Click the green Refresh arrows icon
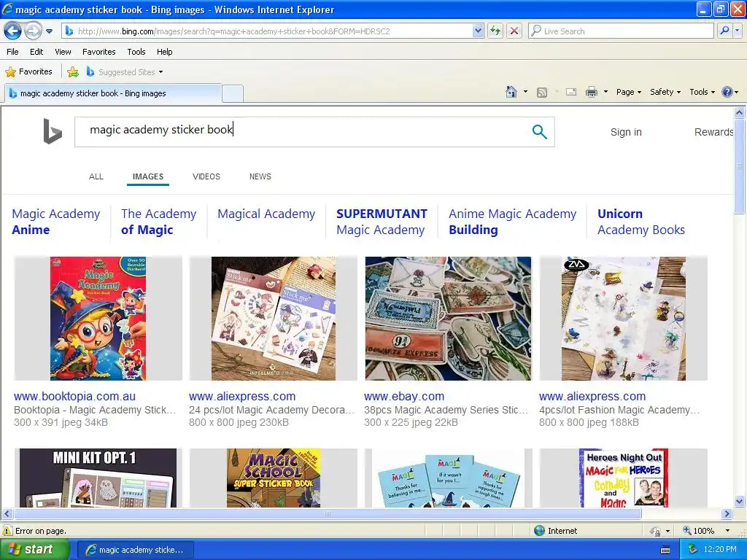This screenshot has height=560, width=747. pyautogui.click(x=495, y=31)
